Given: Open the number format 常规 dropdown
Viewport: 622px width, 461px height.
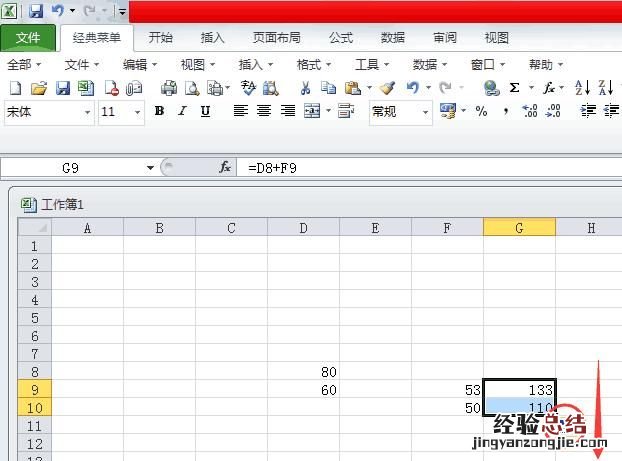Looking at the screenshot, I should tap(425, 112).
